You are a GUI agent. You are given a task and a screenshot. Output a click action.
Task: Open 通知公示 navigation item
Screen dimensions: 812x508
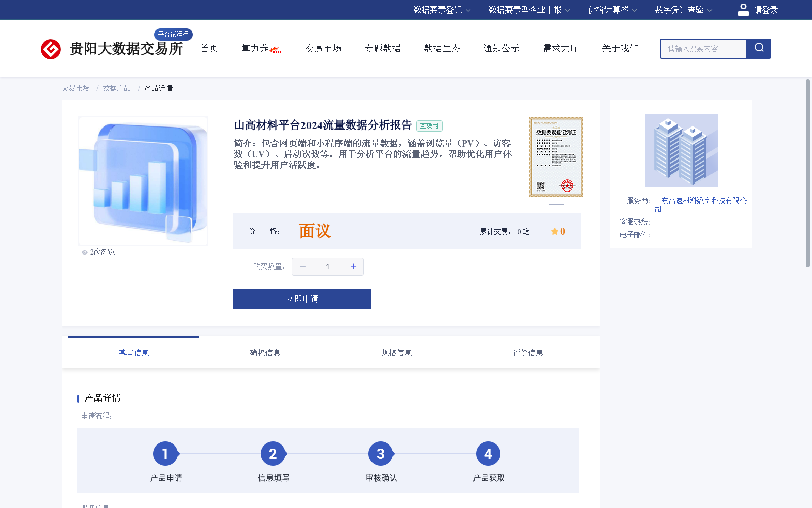click(501, 48)
